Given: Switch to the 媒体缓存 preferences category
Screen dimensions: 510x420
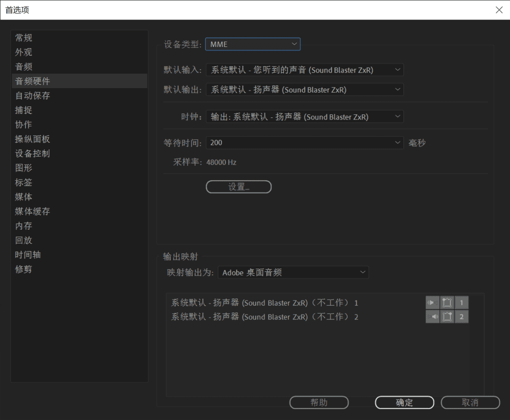Looking at the screenshot, I should [32, 211].
